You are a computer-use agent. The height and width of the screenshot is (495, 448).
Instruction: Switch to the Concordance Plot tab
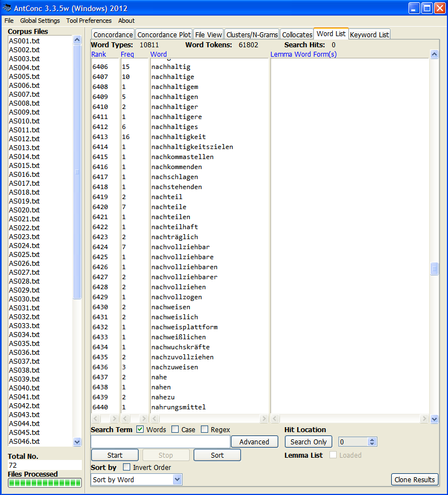164,34
